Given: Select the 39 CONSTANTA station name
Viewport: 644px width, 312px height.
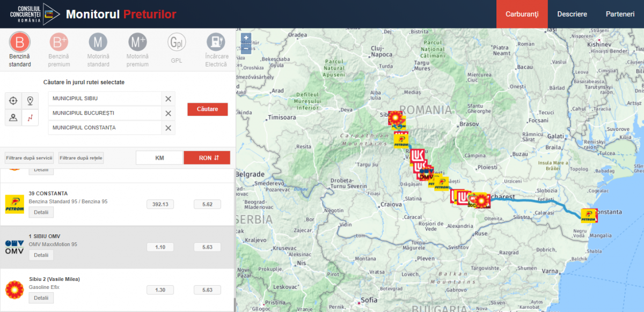Looking at the screenshot, I should [48, 194].
